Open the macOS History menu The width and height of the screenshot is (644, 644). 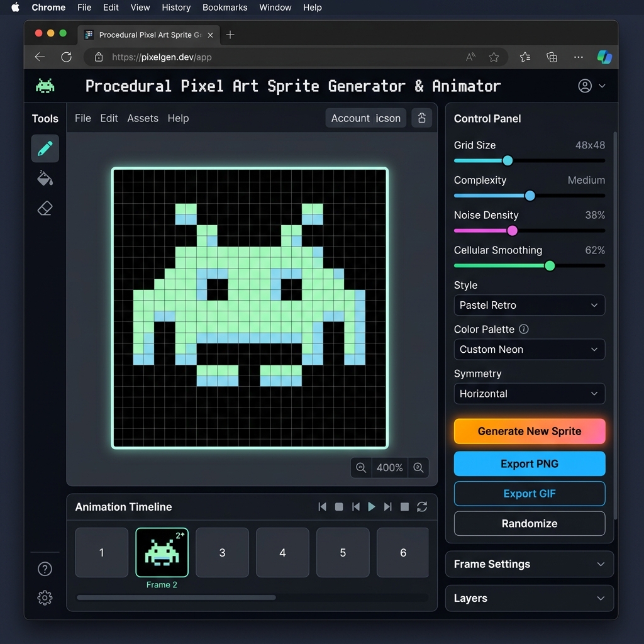click(x=176, y=8)
